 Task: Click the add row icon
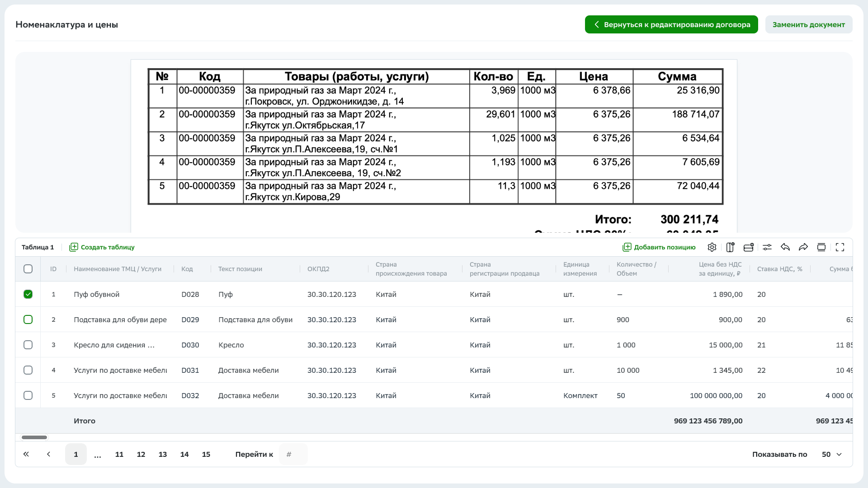point(749,247)
